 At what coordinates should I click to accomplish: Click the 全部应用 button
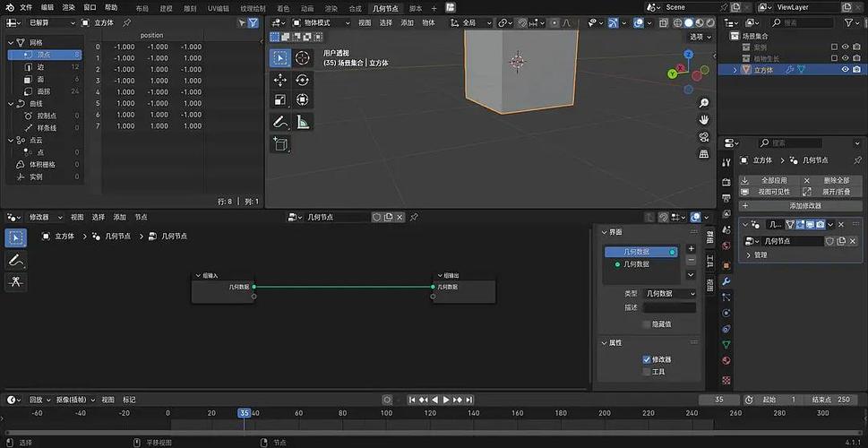[769, 180]
